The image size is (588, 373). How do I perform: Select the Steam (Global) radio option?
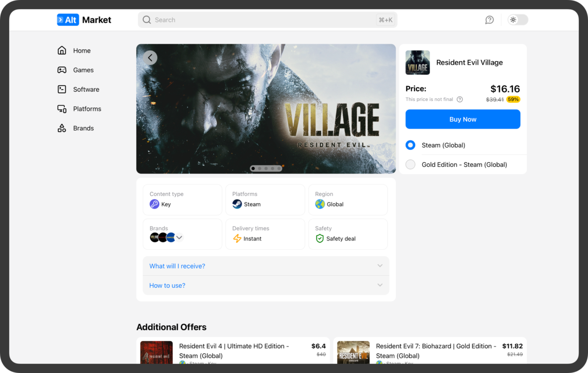(x=410, y=145)
